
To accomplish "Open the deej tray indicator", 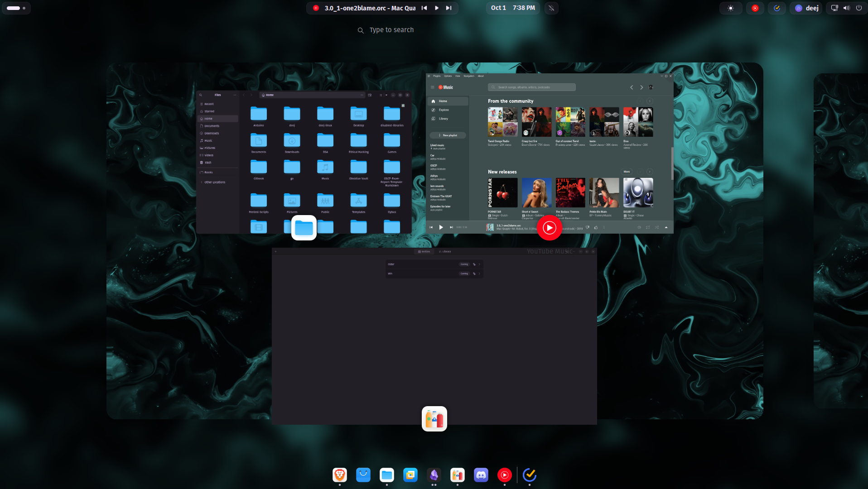I will click(806, 8).
